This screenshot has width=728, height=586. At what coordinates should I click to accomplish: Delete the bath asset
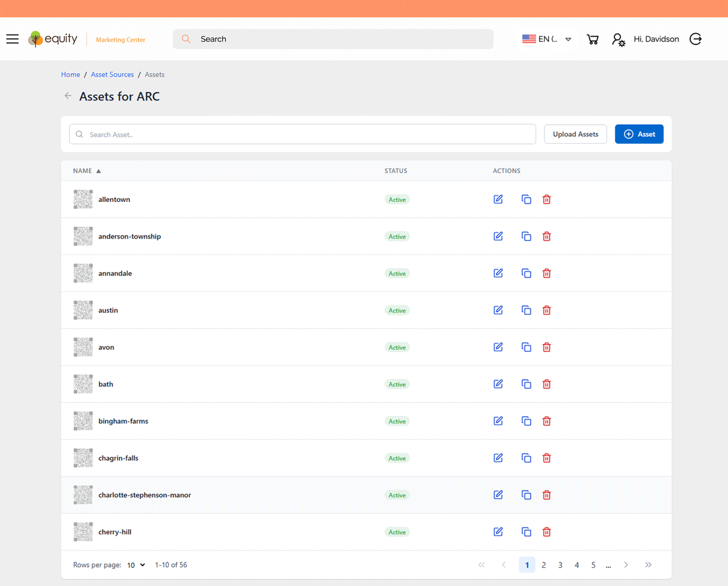point(547,384)
